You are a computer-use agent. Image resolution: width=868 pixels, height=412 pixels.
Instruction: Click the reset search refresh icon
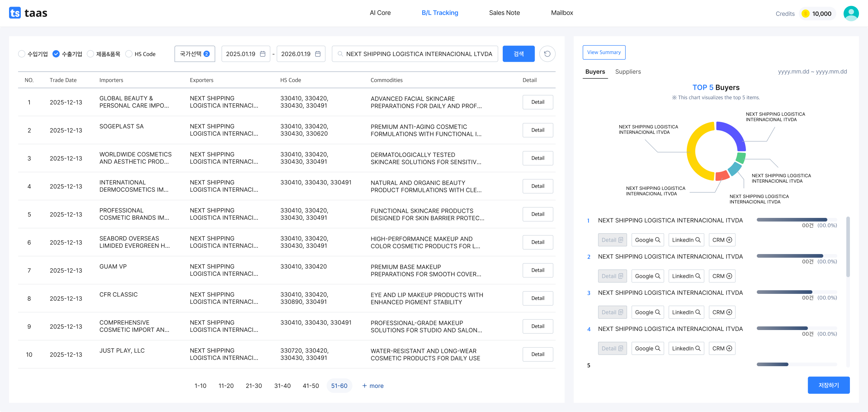click(x=547, y=54)
